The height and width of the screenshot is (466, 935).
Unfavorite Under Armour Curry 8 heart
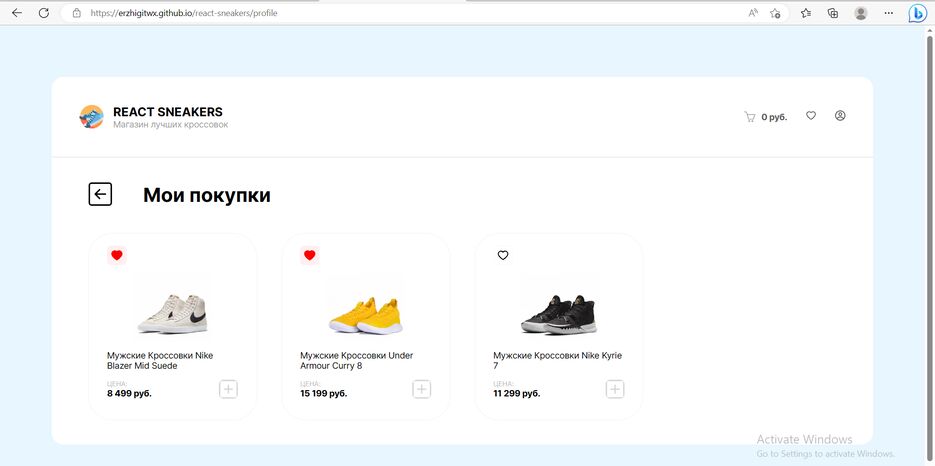(x=309, y=255)
